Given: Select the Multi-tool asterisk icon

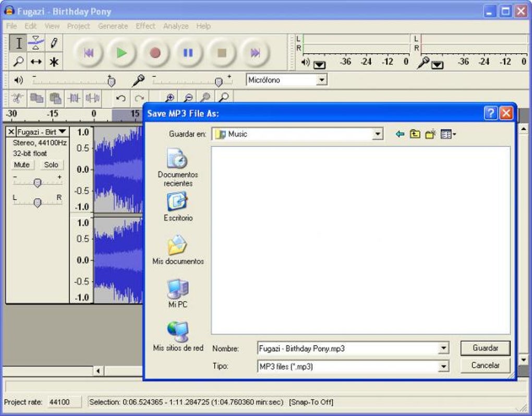Looking at the screenshot, I should [x=54, y=62].
